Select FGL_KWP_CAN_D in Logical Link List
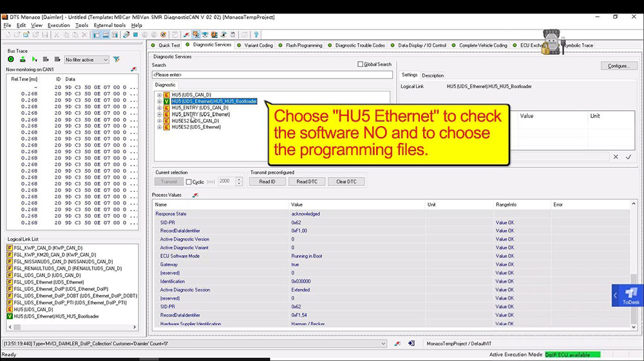Image resolution: width=644 pixels, height=361 pixels. (48, 248)
